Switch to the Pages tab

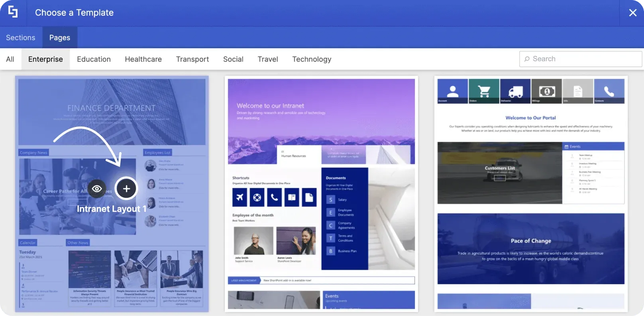point(60,37)
